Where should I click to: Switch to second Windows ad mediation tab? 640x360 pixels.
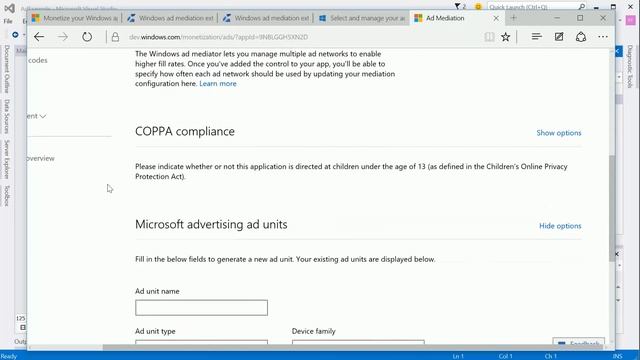266,18
